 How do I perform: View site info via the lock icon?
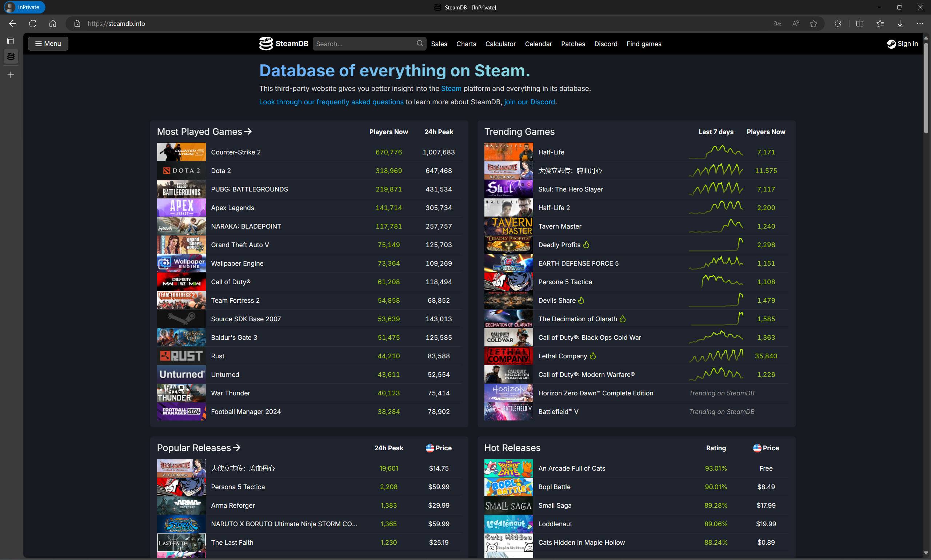[77, 23]
